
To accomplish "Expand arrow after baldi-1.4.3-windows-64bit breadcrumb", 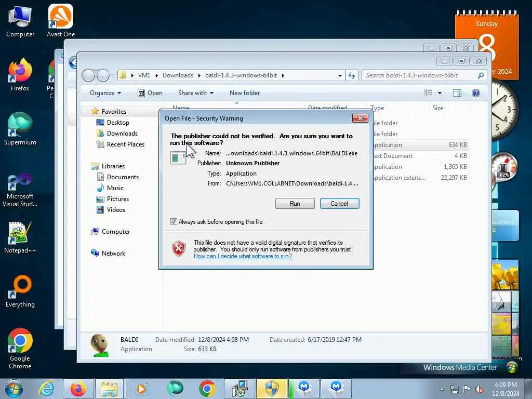I will click(x=283, y=75).
